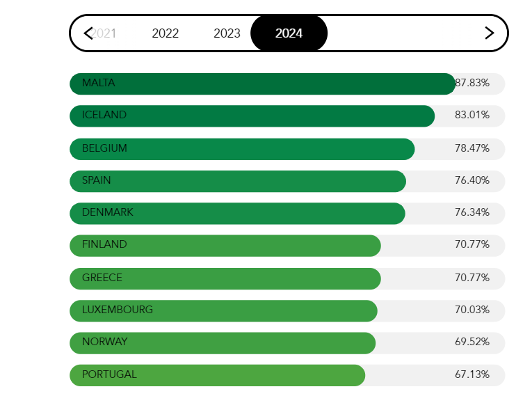This screenshot has height=396, width=532.
Task: Select the active 2024 year tab
Action: point(289,33)
